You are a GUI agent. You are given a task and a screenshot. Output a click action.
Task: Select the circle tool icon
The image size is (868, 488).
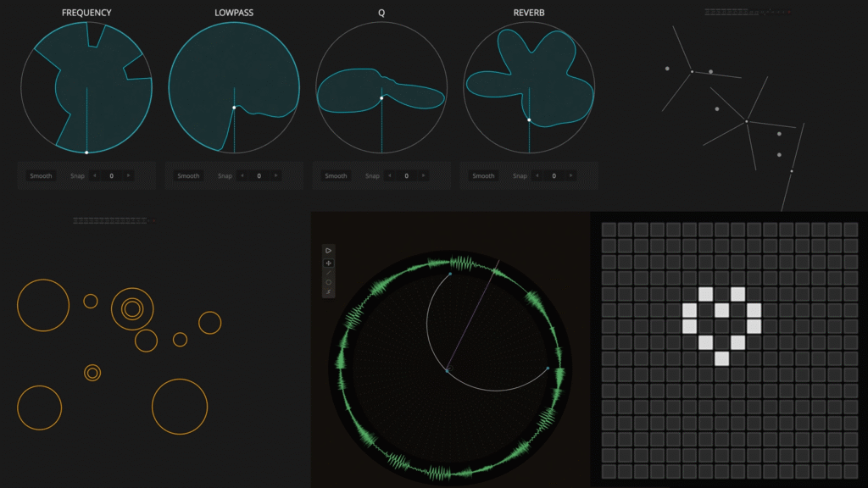click(328, 282)
